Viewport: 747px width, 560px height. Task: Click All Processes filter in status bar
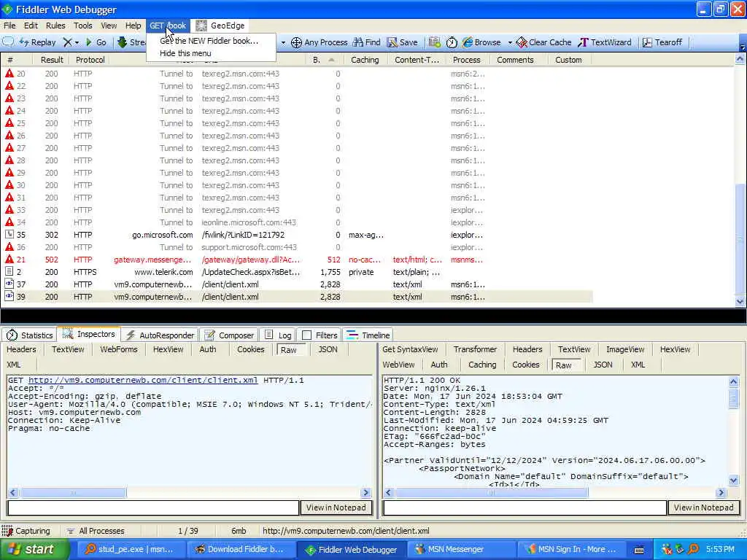tap(96, 531)
